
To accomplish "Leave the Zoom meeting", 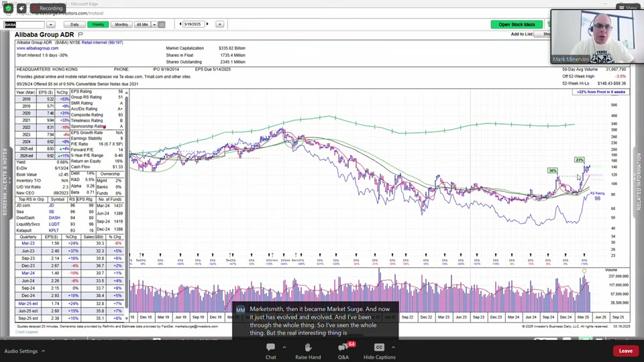I will 625,351.
